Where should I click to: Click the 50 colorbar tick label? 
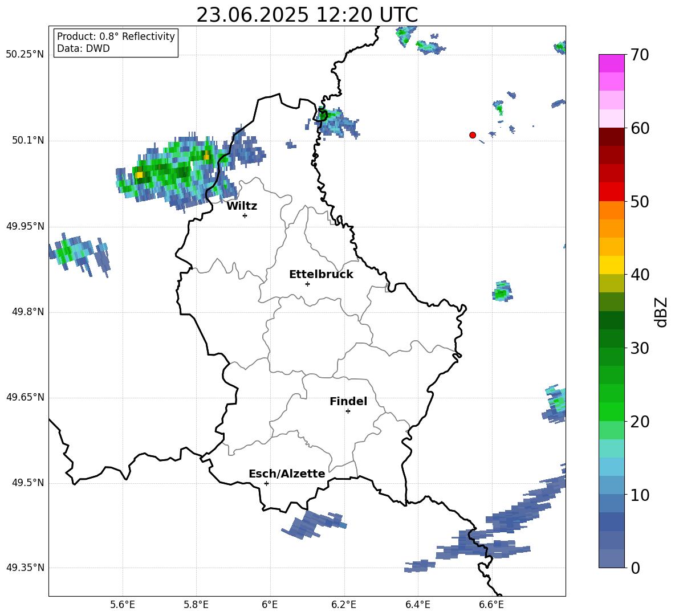pos(640,201)
